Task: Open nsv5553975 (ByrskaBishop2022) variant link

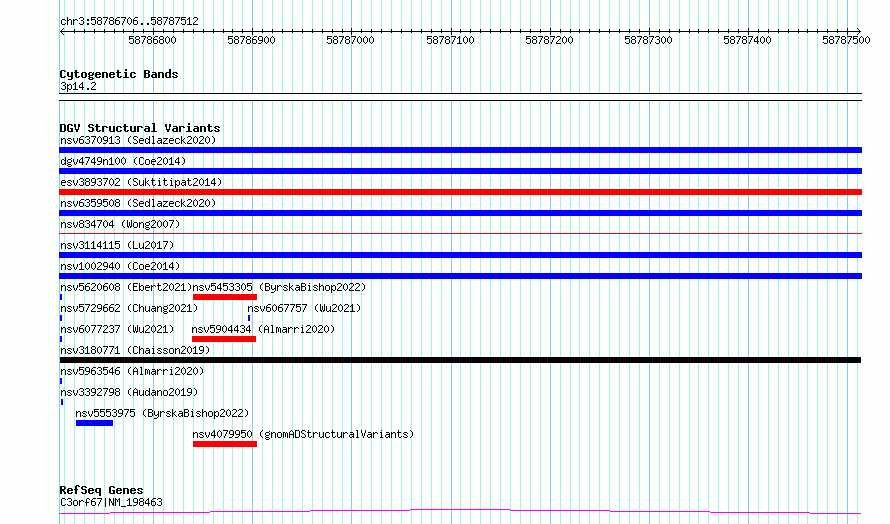Action: click(162, 413)
